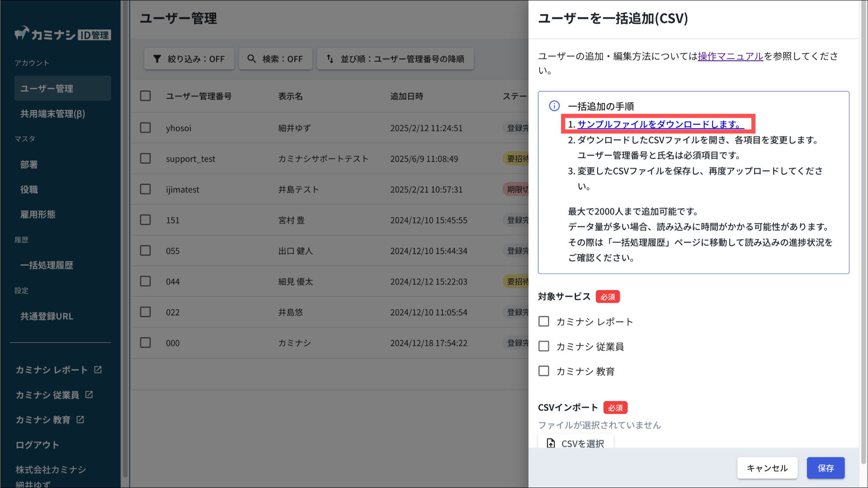Click the 保存 button
Image resolution: width=868 pixels, height=488 pixels.
click(826, 468)
